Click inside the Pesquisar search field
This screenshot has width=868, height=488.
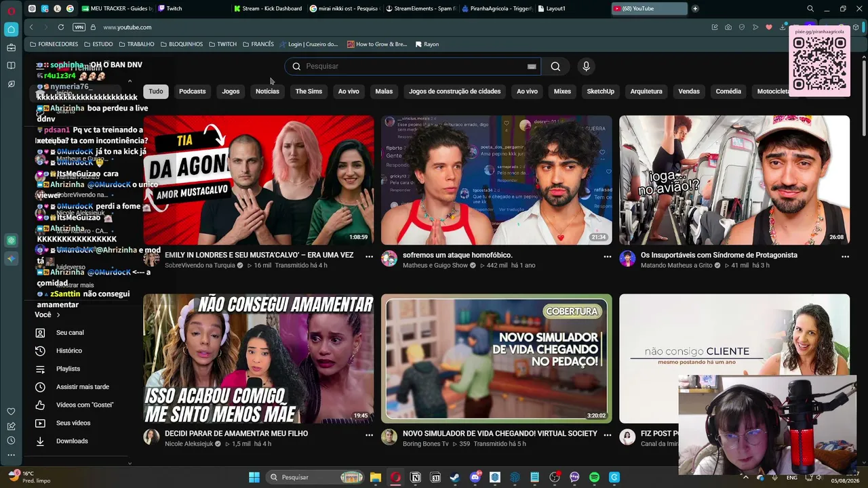pos(414,66)
